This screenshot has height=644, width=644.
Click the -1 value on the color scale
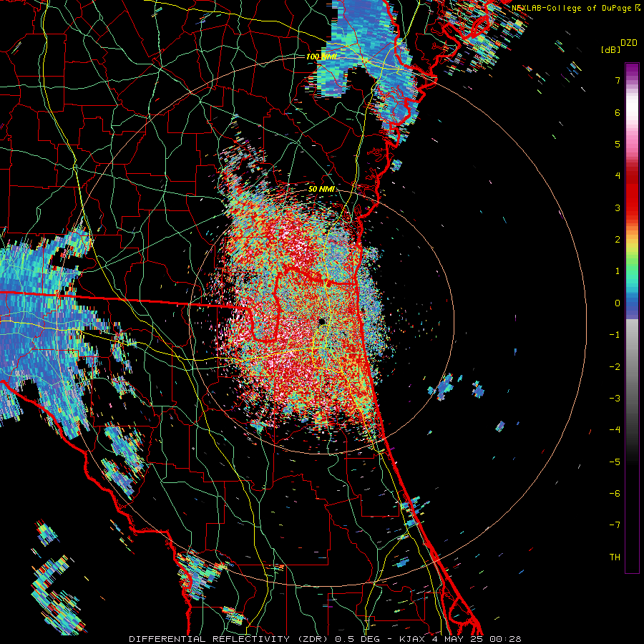coord(615,335)
